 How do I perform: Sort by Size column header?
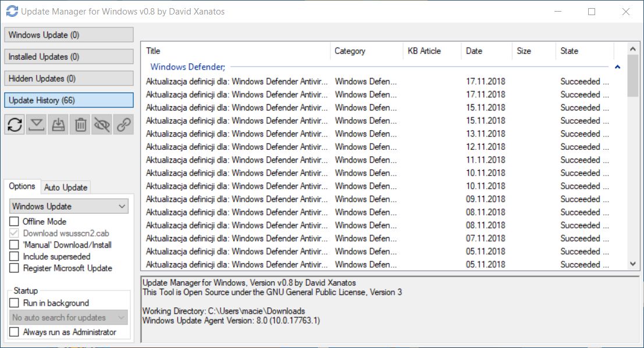coord(534,51)
